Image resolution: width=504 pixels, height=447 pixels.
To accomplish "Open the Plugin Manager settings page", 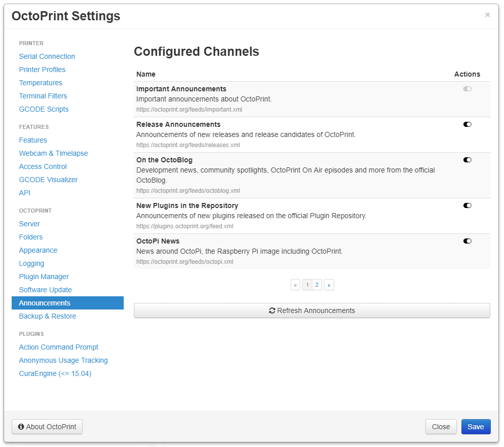I will click(x=44, y=277).
